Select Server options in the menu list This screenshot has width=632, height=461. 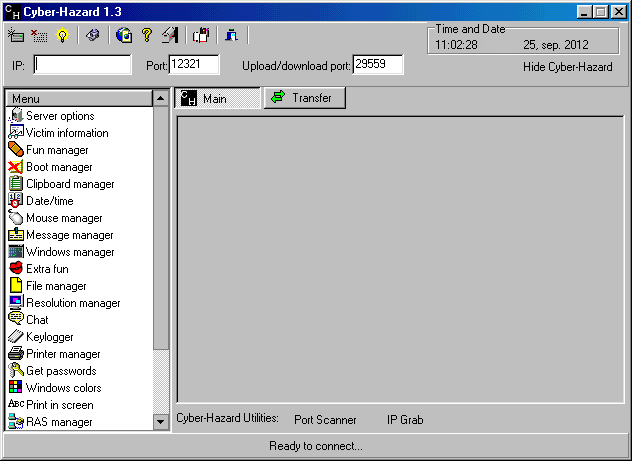click(60, 116)
